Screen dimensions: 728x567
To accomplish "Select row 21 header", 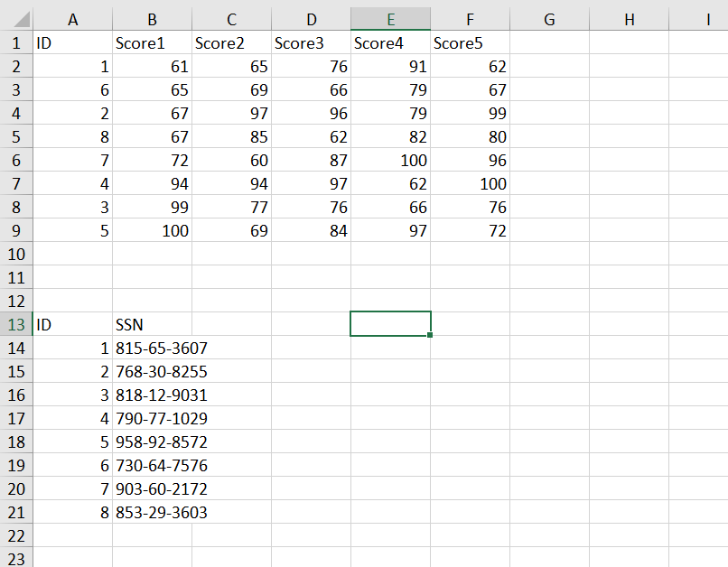I will pyautogui.click(x=16, y=512).
